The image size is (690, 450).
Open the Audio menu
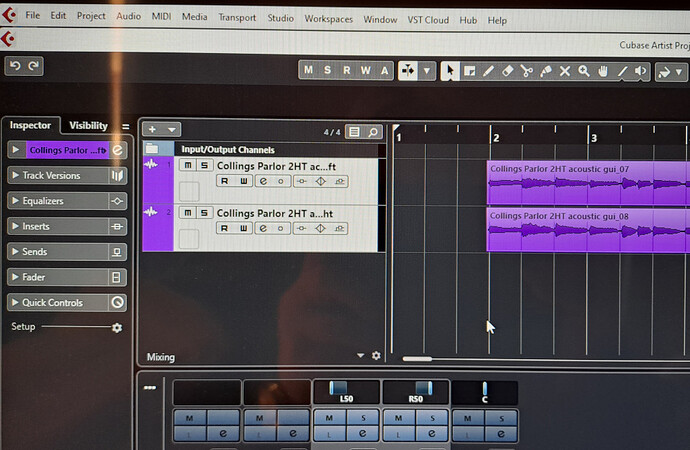(x=128, y=16)
